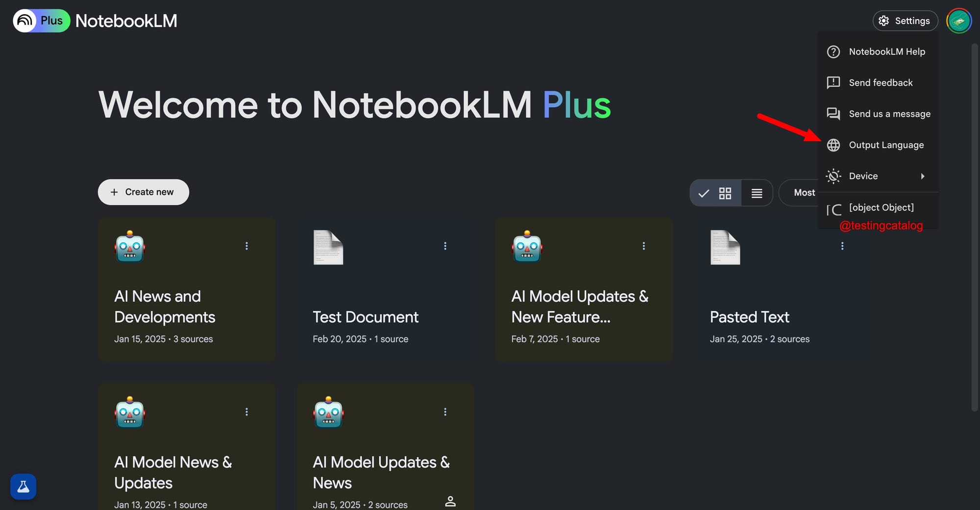Viewport: 980px width, 510px height.
Task: Open options menu for Test Document
Action: (x=445, y=246)
